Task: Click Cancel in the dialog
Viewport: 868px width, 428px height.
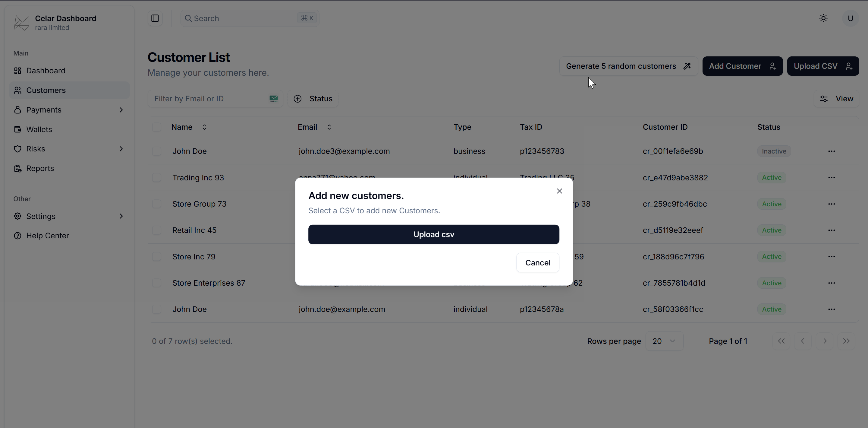Action: (x=537, y=263)
